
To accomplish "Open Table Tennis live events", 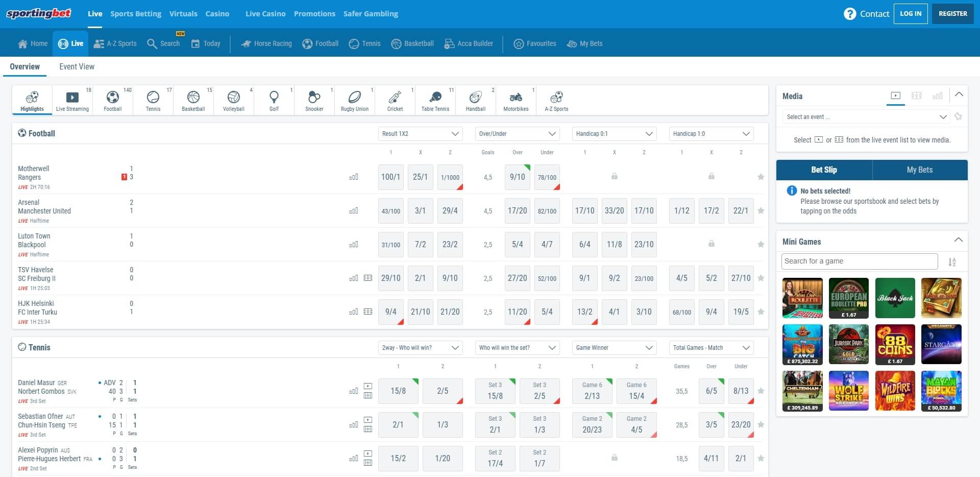I will (435, 100).
